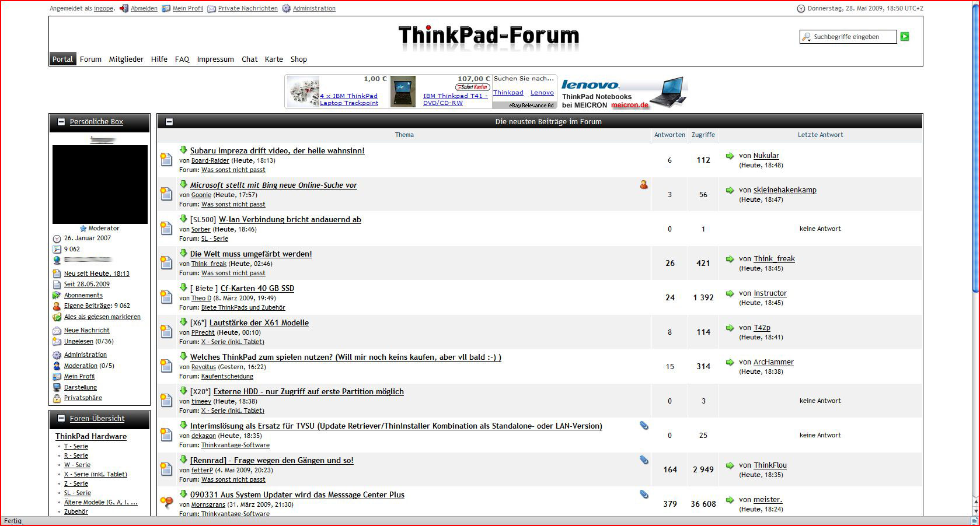Collapse the Persönliche Box panel

(x=61, y=122)
